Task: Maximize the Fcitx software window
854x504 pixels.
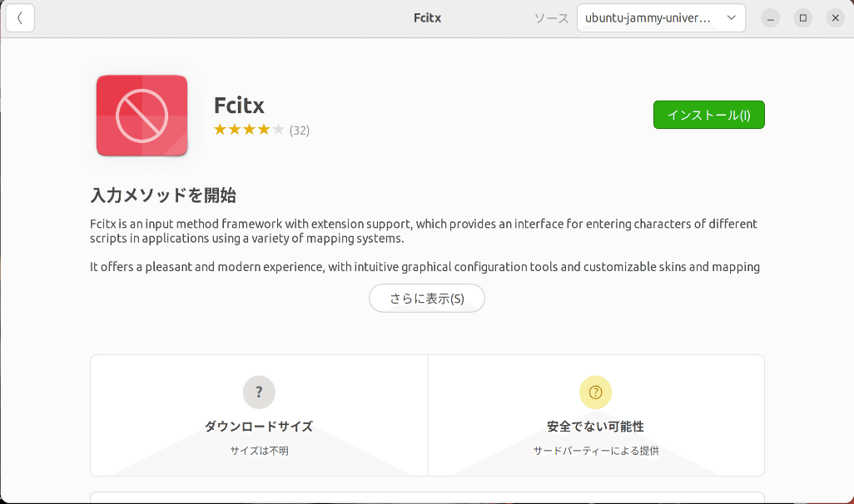Action: tap(802, 18)
